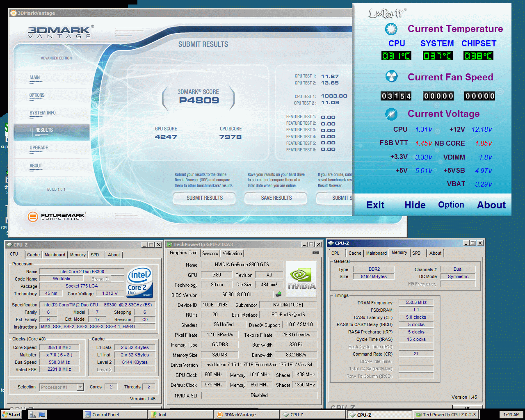
Task: Open the Cache tab in the processor CPU-Z window
Action: pyautogui.click(x=33, y=255)
